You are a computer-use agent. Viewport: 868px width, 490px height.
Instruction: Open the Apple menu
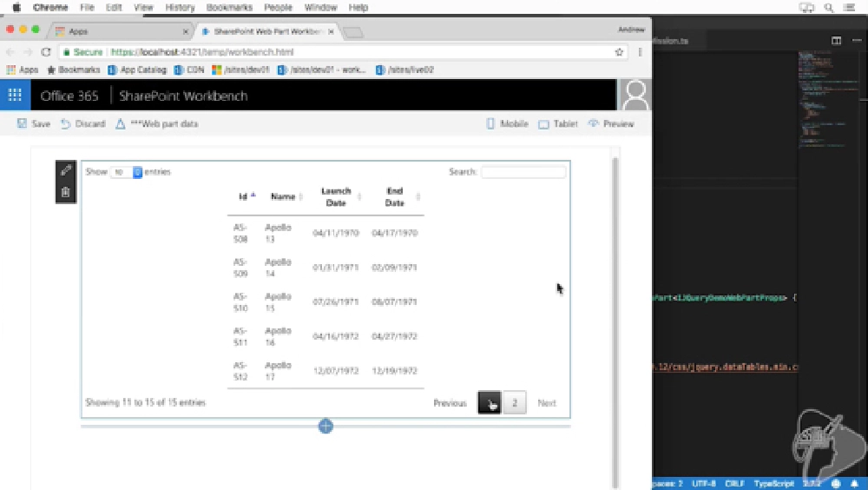(x=16, y=7)
